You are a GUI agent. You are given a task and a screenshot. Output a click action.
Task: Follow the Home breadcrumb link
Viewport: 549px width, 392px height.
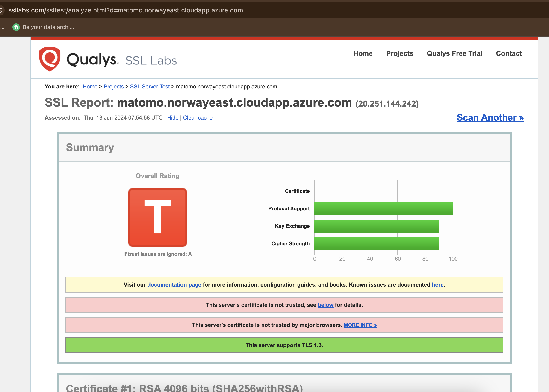(90, 86)
